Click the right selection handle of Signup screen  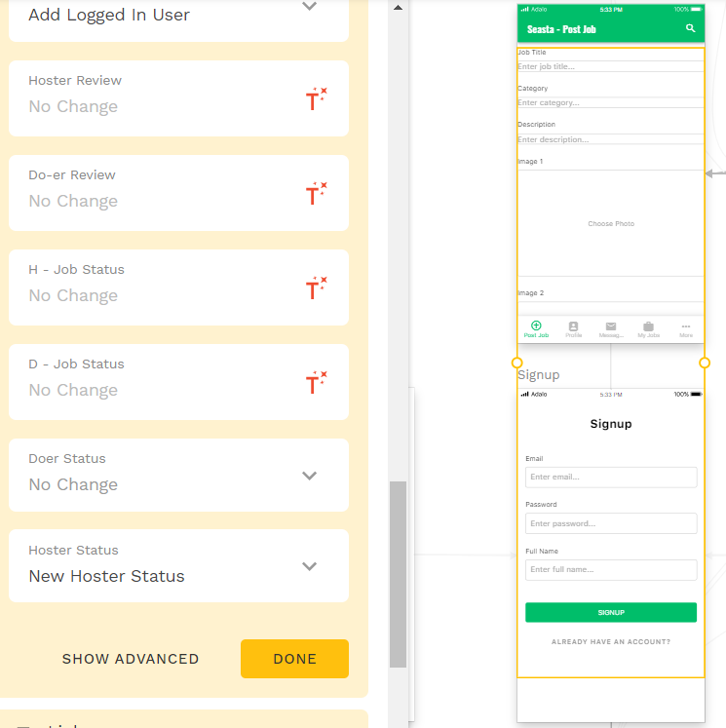(705, 363)
